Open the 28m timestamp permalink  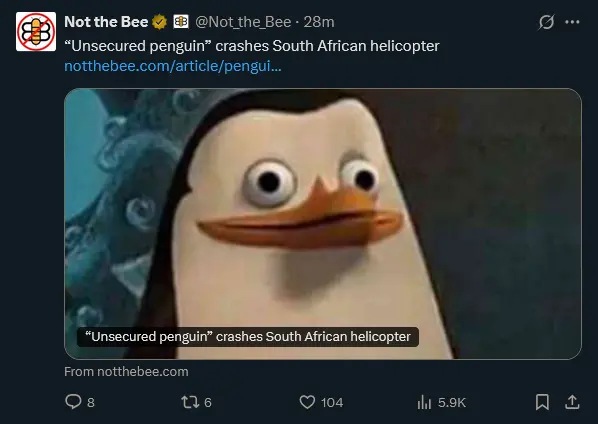[x=319, y=22]
